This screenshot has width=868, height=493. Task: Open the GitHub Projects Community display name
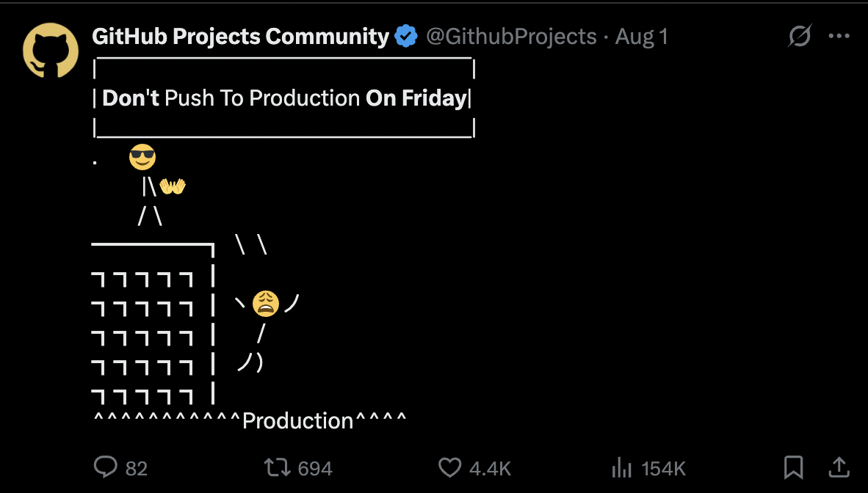(x=240, y=37)
